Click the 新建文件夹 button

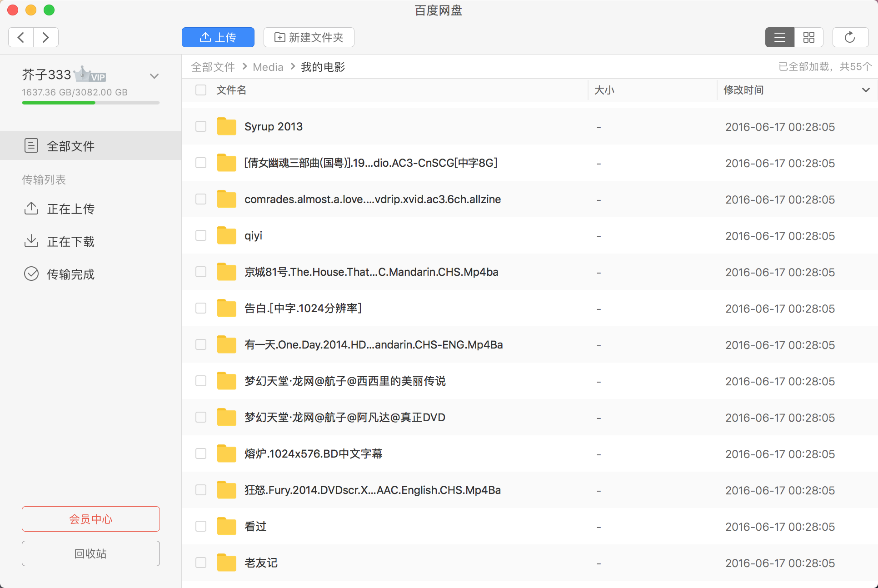click(x=309, y=37)
